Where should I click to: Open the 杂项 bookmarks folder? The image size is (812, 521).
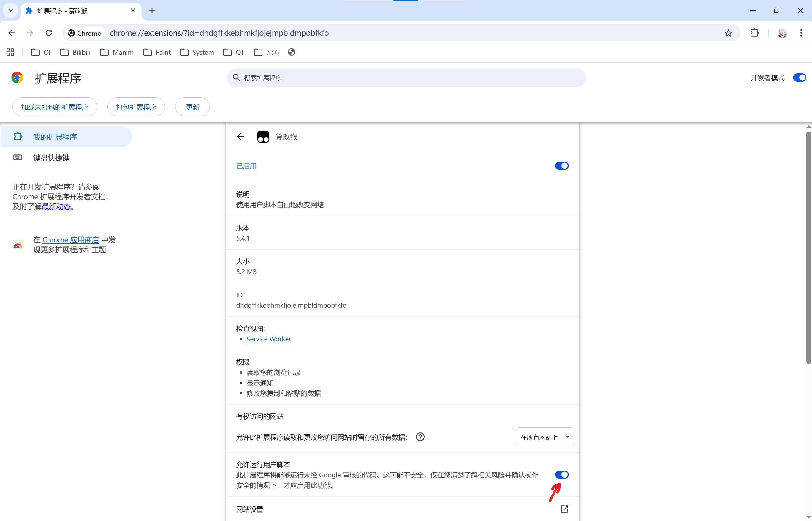point(266,52)
